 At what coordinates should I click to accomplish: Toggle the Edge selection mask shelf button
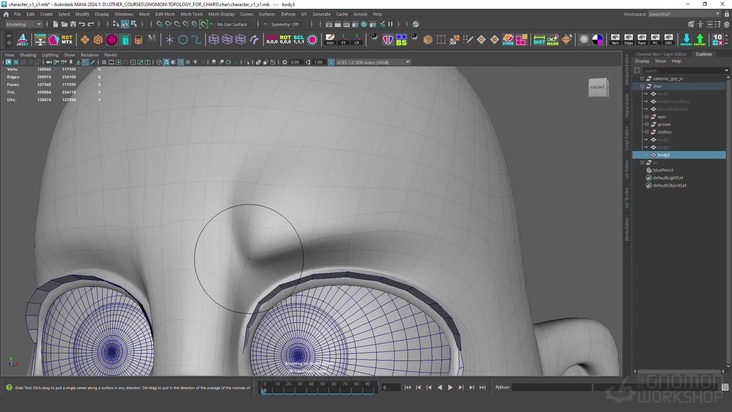628,39
